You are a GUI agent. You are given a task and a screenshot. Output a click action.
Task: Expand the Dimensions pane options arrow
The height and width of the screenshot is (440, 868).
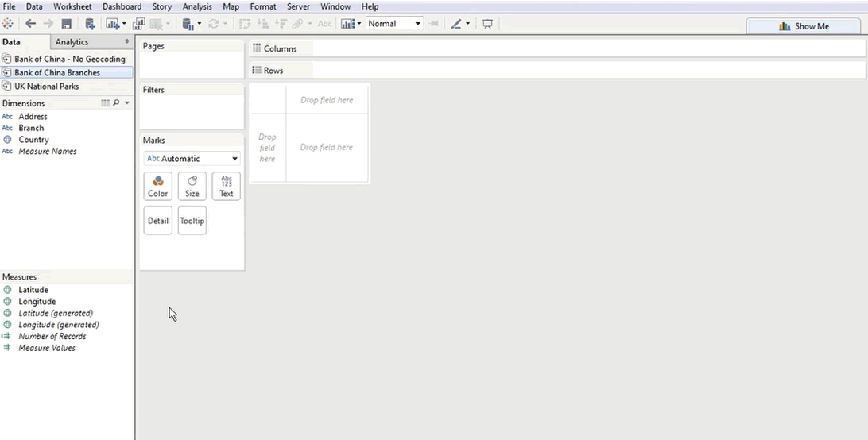(127, 103)
